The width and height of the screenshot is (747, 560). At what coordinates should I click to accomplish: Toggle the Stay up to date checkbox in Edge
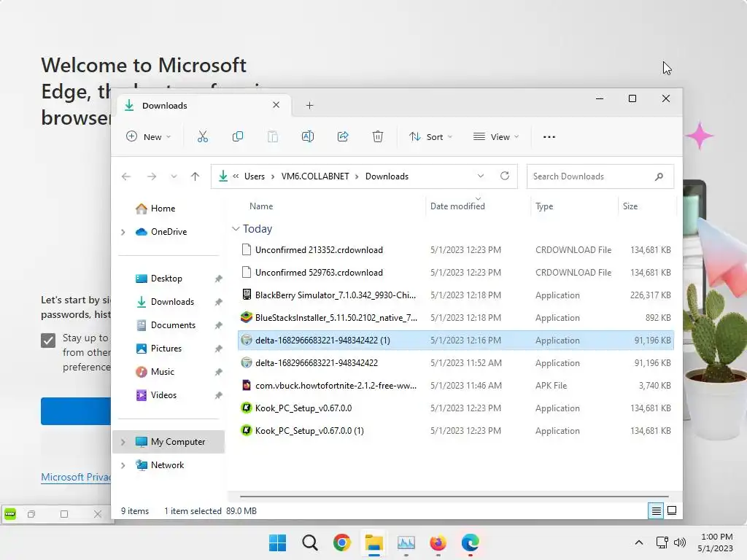point(48,341)
